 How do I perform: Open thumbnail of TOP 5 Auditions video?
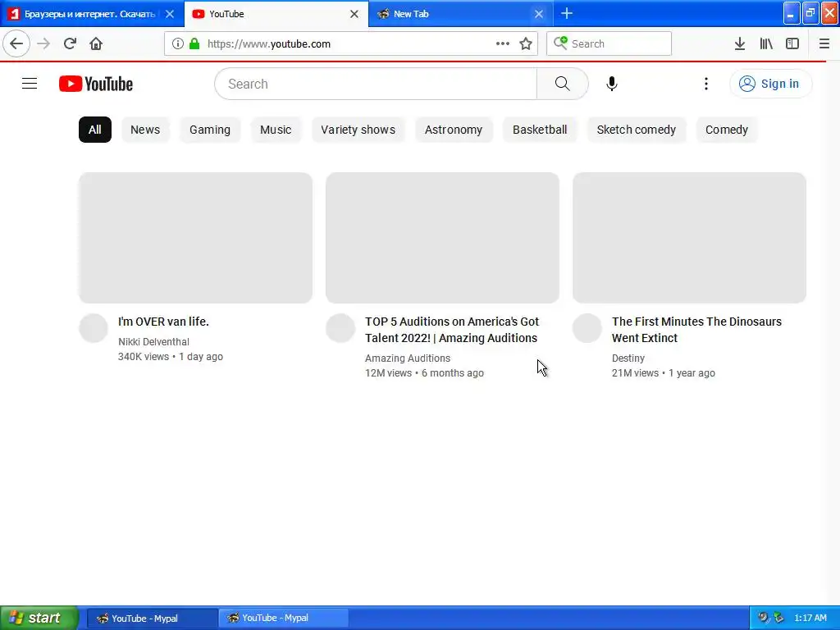(442, 238)
